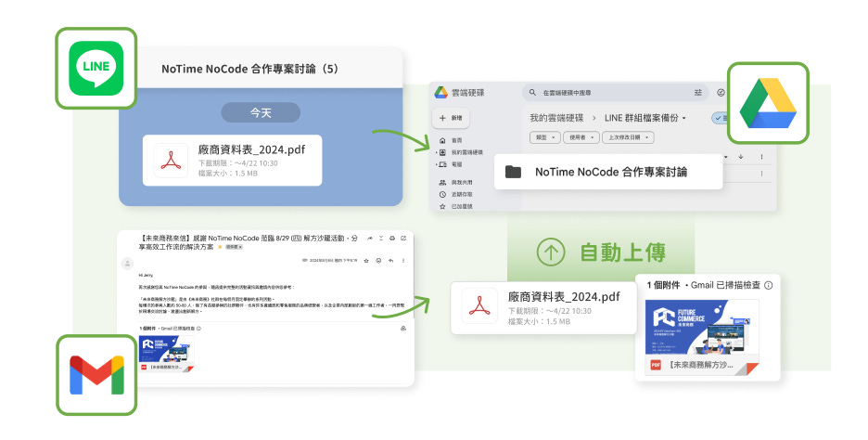Open the LINE 群組檔案備份 folder dropdown
Screen dimensions: 868x440
point(684,119)
